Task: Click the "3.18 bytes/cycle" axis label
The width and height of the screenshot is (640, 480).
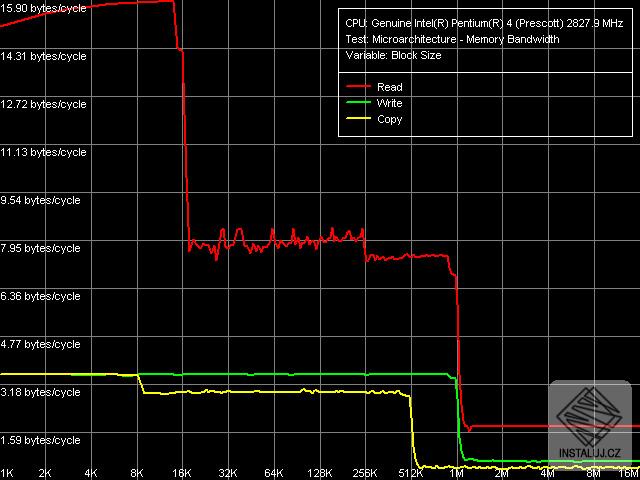Action: coord(40,392)
